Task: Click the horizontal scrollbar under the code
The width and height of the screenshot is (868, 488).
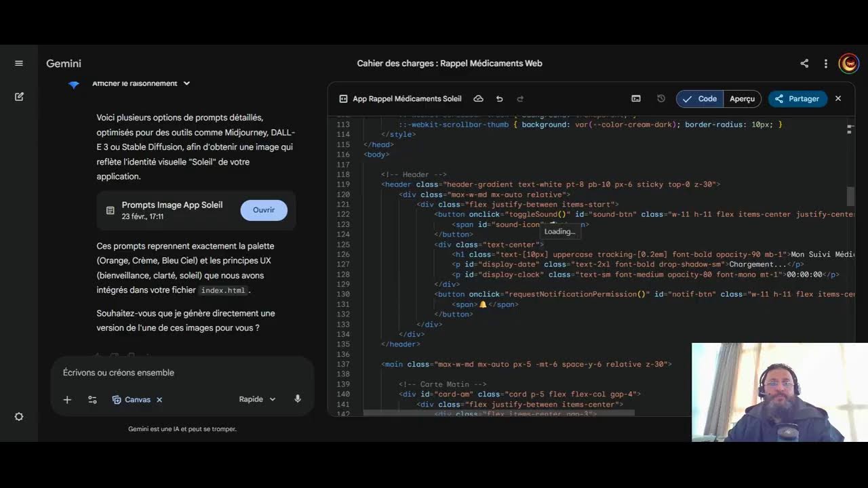Action: pyautogui.click(x=498, y=412)
